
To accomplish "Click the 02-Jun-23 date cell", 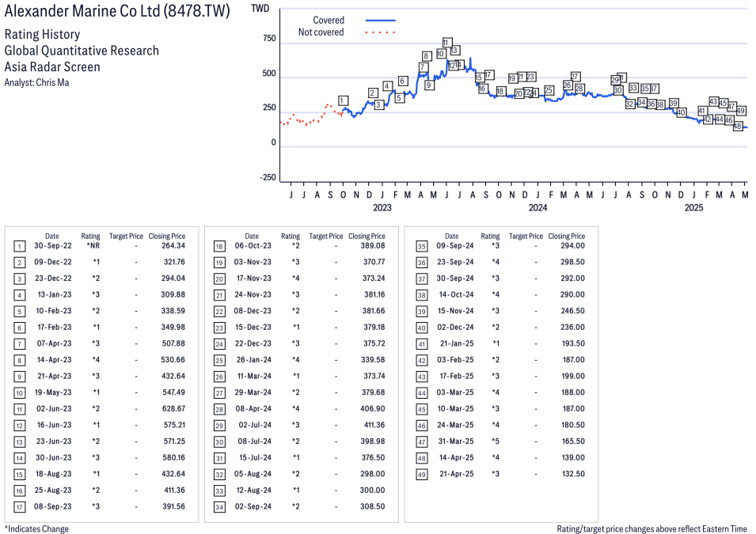I will [54, 409].
